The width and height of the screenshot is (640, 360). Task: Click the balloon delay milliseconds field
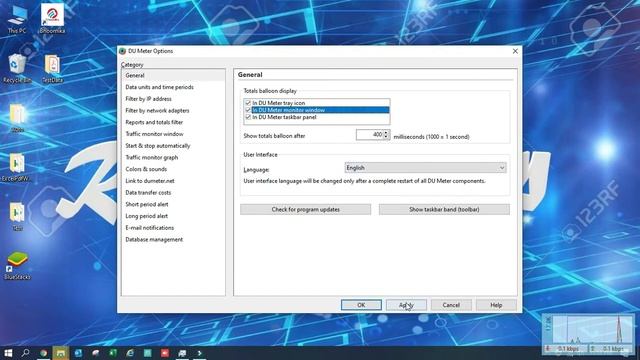369,135
